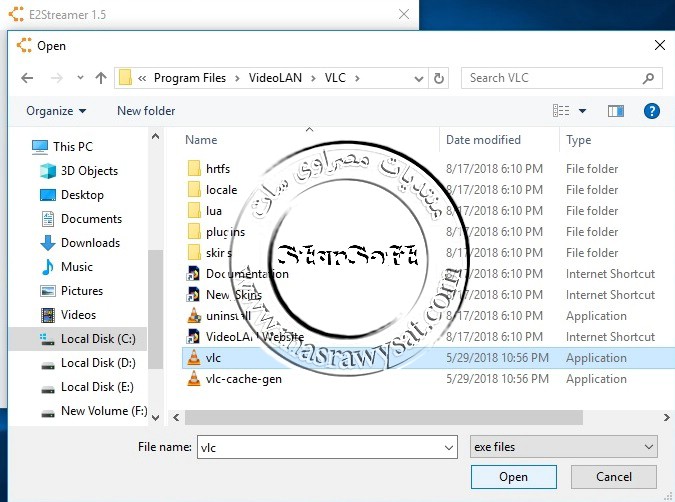This screenshot has width=675, height=502.
Task: Sort by Date modified column header
Action: (x=483, y=140)
